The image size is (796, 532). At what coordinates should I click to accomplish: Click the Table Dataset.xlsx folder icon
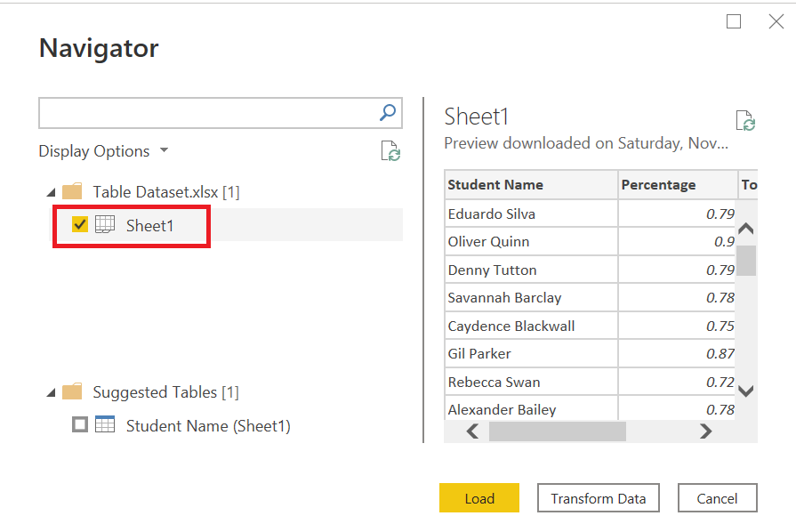[x=72, y=191]
